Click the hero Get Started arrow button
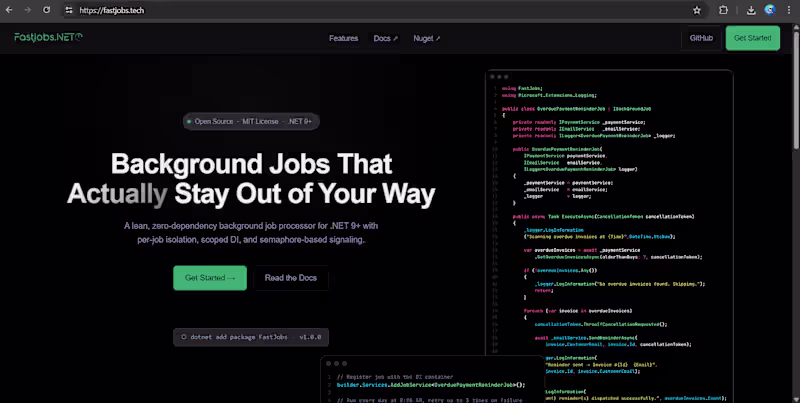The width and height of the screenshot is (800, 403). (x=210, y=278)
